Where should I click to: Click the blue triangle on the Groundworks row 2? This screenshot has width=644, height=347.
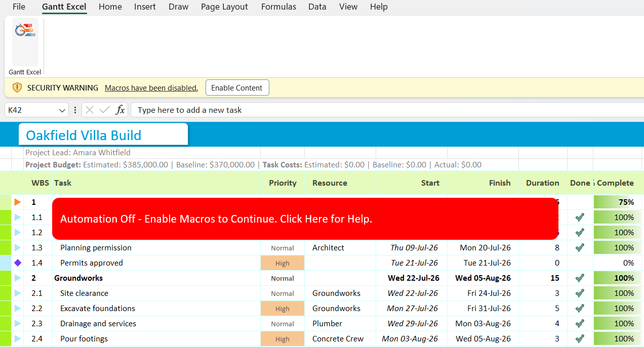(x=18, y=278)
